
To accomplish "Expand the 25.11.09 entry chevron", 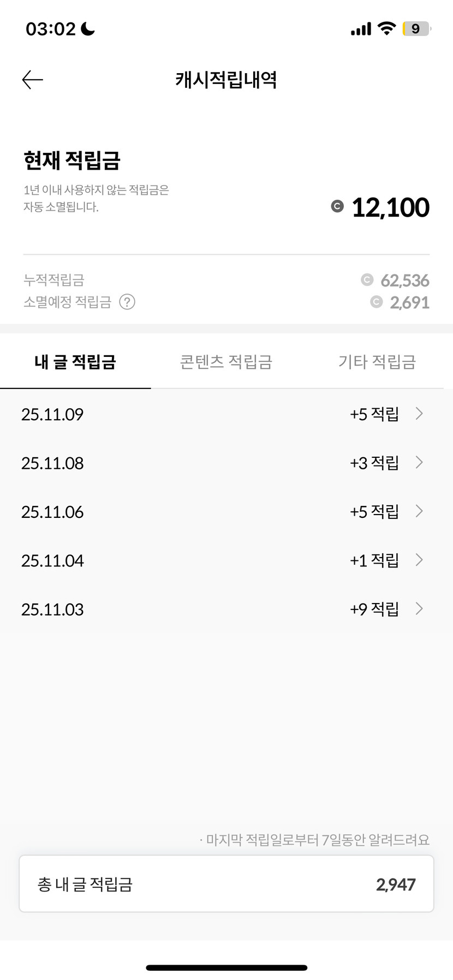I will (x=419, y=414).
